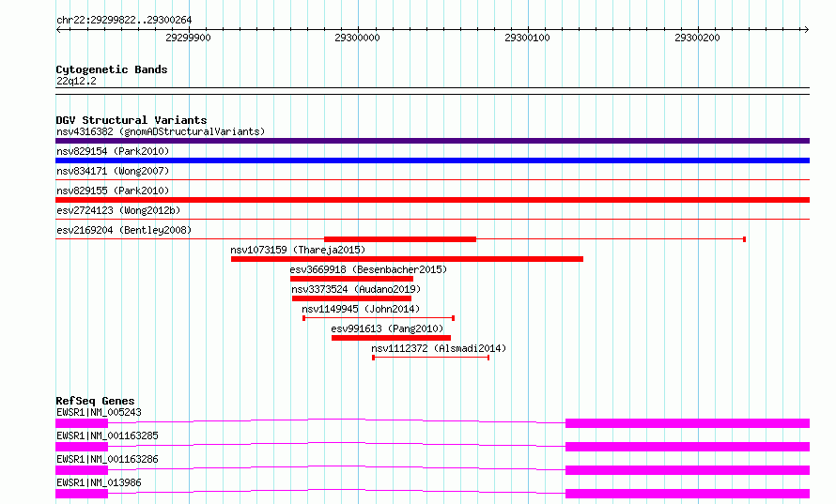The image size is (836, 504).
Task: Click the nsv3373524 (Audano2019) label
Action: click(x=356, y=289)
